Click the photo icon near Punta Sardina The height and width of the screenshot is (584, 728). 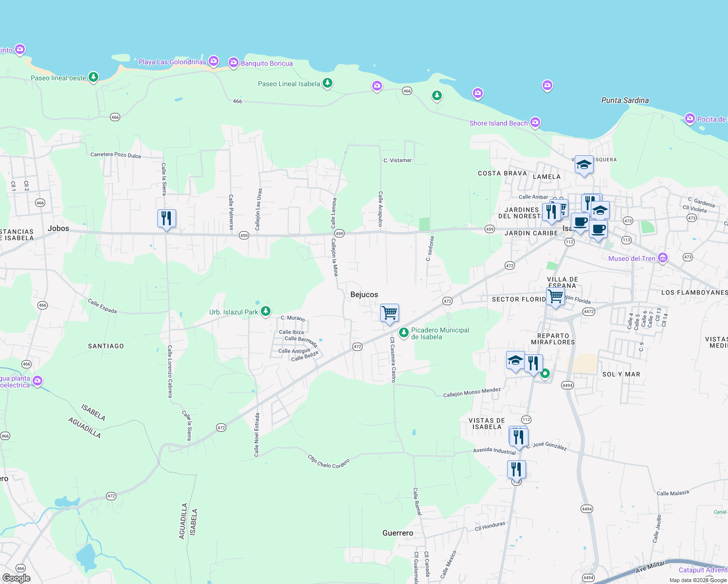click(x=547, y=85)
